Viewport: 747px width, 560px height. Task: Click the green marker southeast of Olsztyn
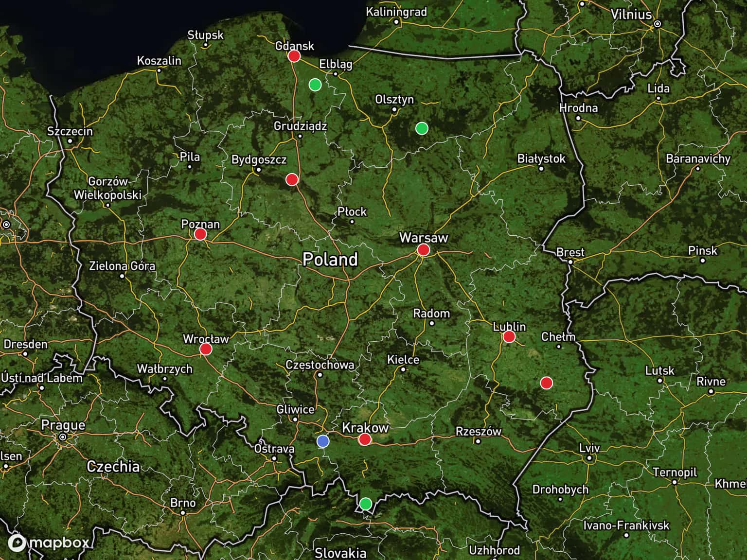(422, 128)
